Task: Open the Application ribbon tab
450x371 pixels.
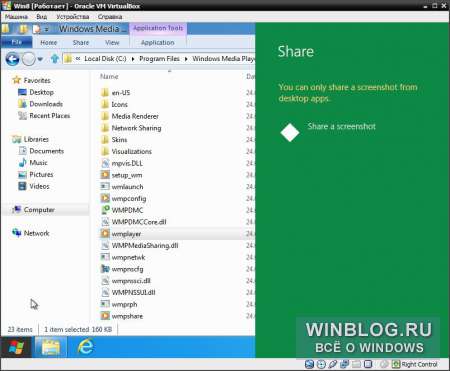Action: pos(158,43)
